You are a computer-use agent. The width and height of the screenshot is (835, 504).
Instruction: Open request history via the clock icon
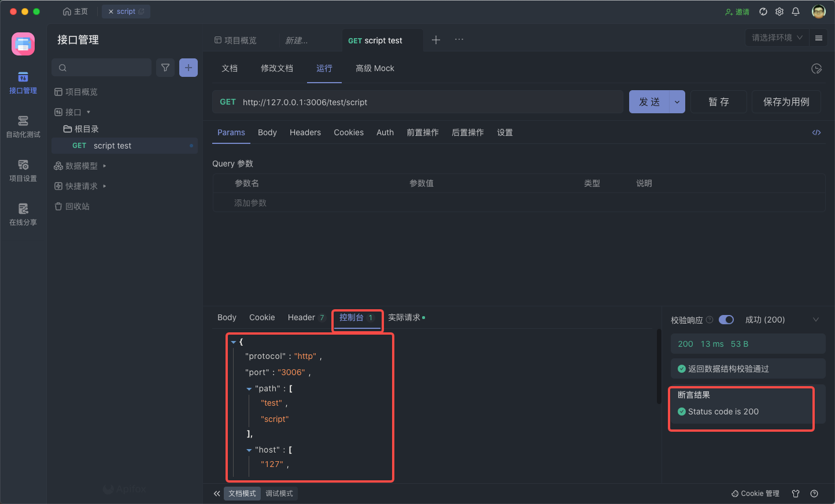tap(816, 68)
